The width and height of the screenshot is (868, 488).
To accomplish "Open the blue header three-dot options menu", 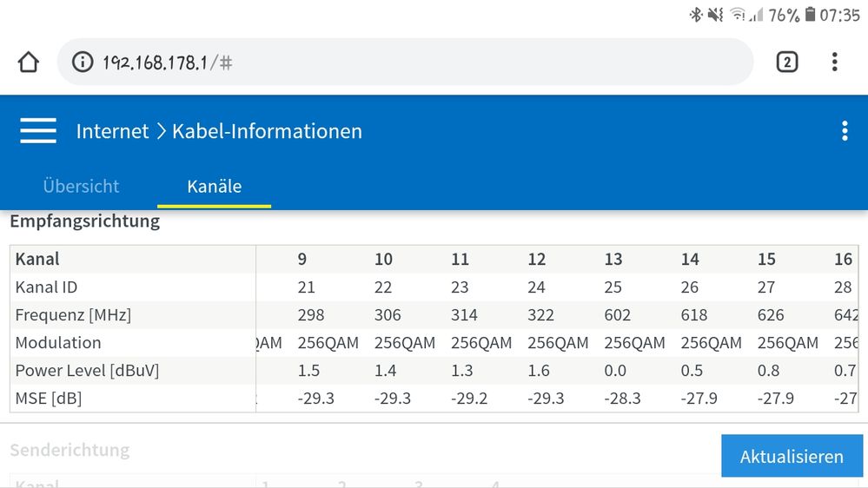I will [844, 131].
